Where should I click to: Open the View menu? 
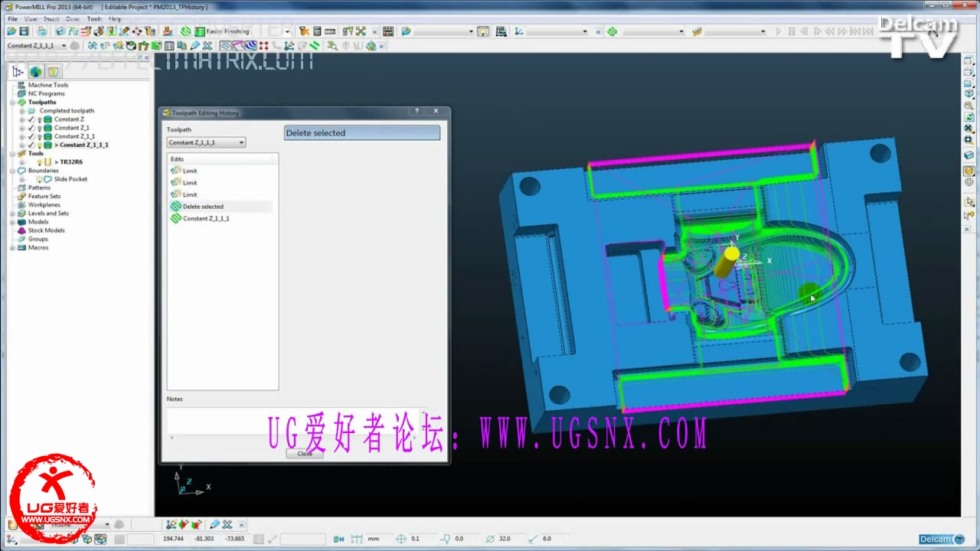pyautogui.click(x=30, y=18)
